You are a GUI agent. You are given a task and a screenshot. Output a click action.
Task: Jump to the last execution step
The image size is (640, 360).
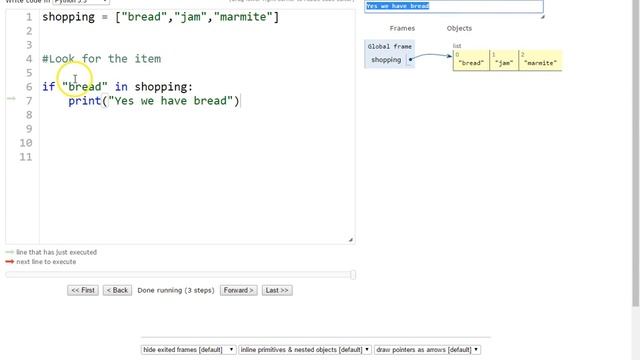click(x=277, y=290)
